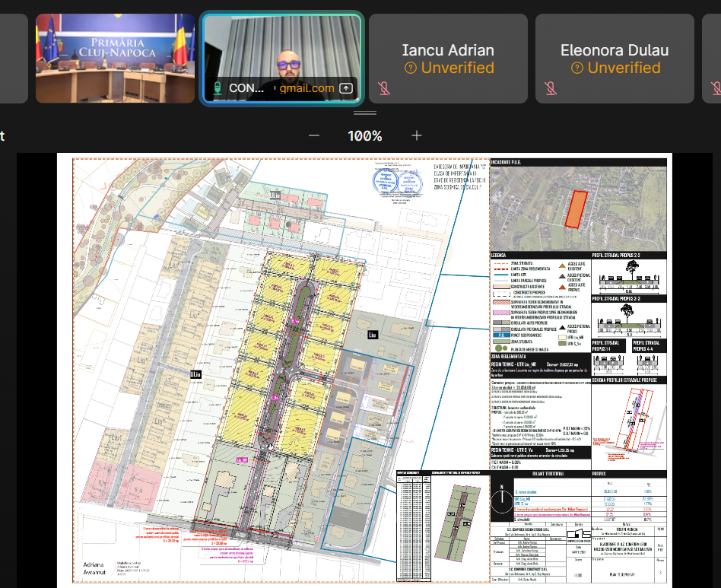Click the Iancu Adrian participant name
721x588 pixels.
(x=448, y=50)
